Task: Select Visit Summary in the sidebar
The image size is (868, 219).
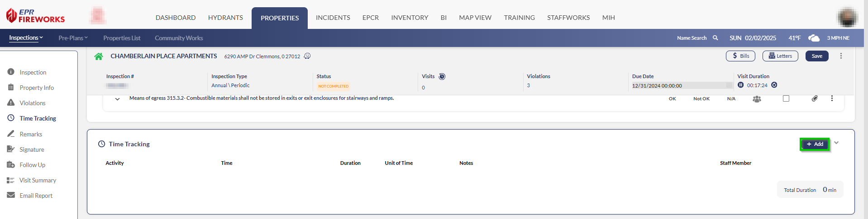Action: [x=38, y=180]
